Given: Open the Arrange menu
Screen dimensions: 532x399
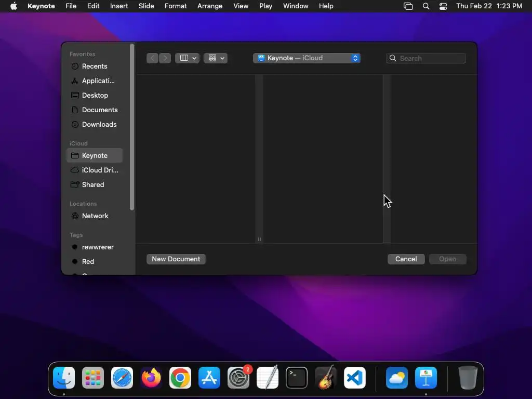Looking at the screenshot, I should pos(210,6).
